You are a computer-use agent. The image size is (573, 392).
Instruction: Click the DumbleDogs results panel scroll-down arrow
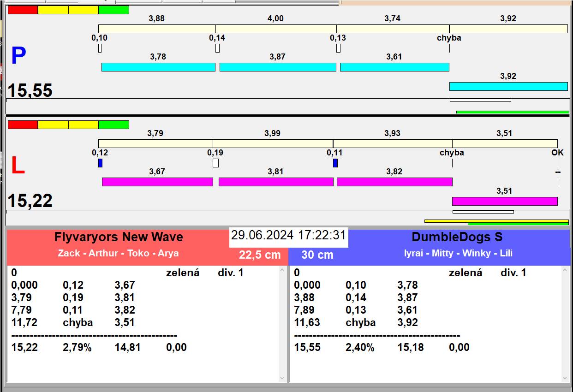click(x=565, y=378)
